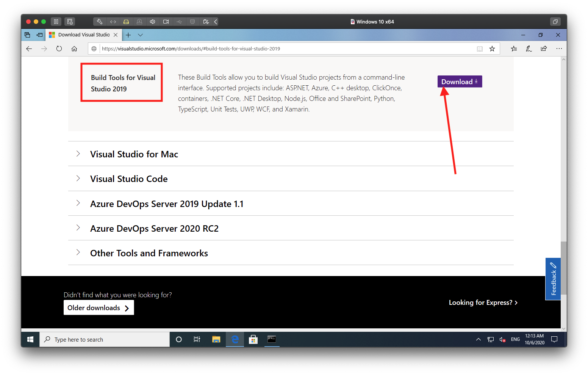This screenshot has width=588, height=375.
Task: Click the VMware sound card speaker icon
Action: 153,22
